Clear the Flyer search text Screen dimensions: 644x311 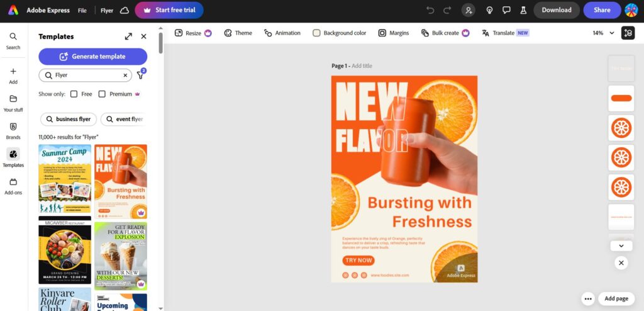coord(125,76)
